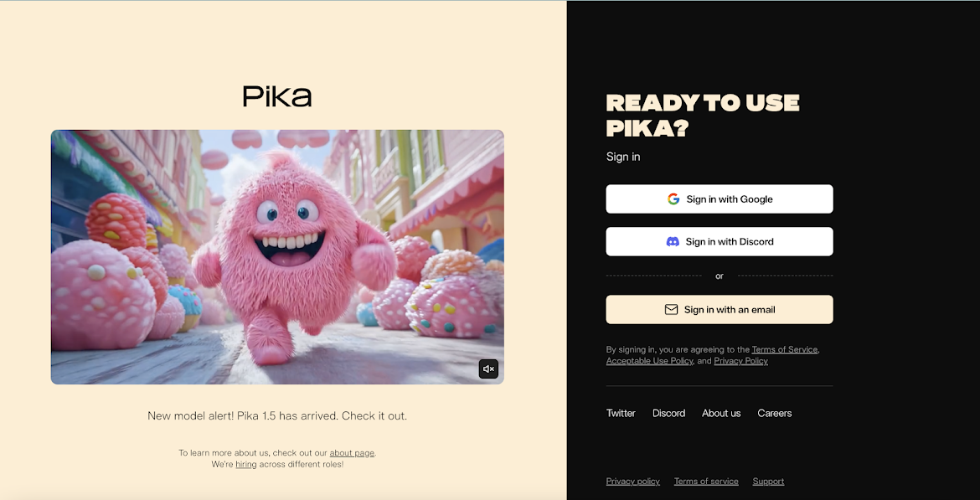The width and height of the screenshot is (980, 500).
Task: Open footer Terms of service link
Action: point(706,482)
